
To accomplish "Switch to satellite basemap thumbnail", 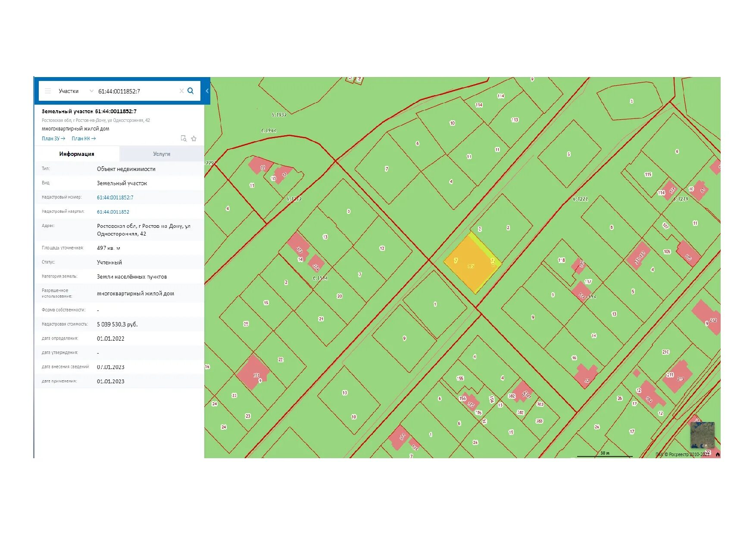I will coord(703,435).
